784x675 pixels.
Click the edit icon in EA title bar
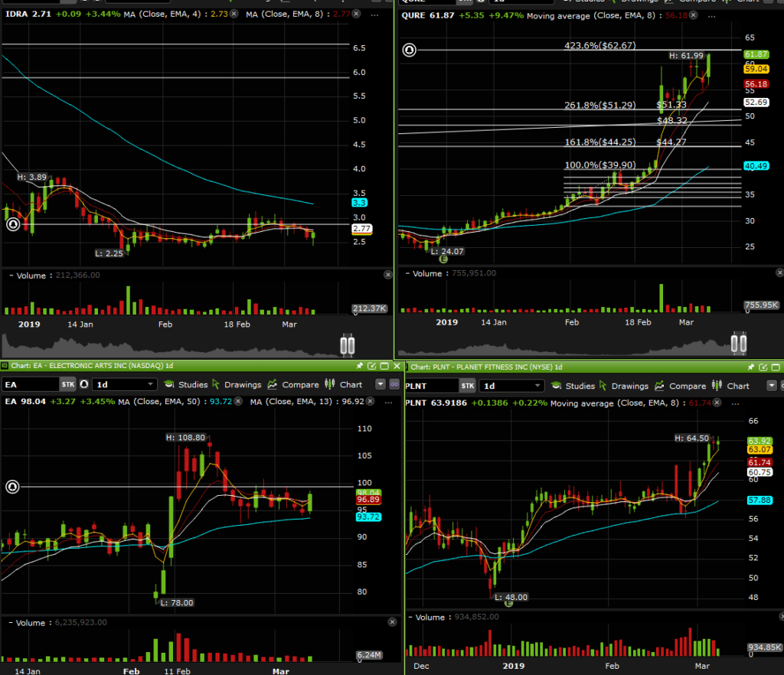pos(371,366)
